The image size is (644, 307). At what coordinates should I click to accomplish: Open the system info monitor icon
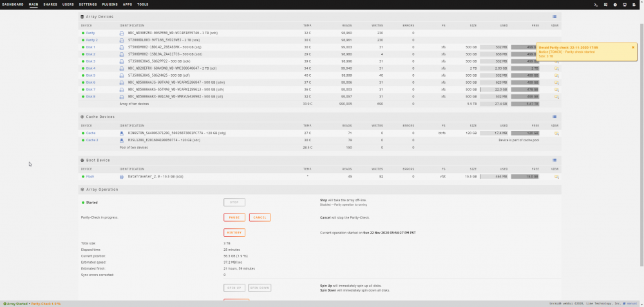pos(625,5)
